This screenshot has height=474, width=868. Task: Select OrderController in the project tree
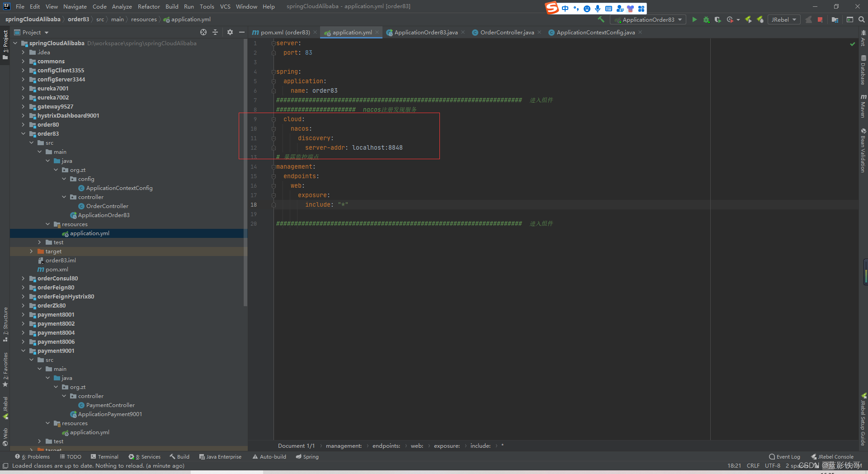[107, 206]
